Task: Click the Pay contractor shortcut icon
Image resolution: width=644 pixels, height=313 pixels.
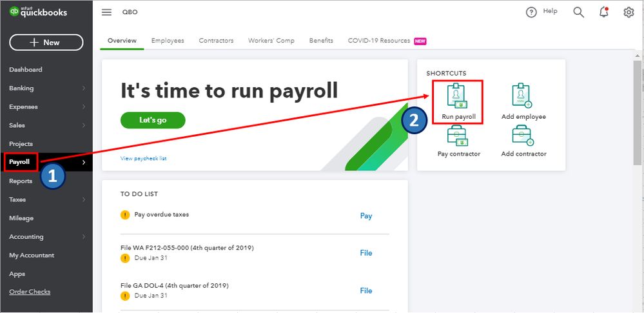Action: coord(458,137)
